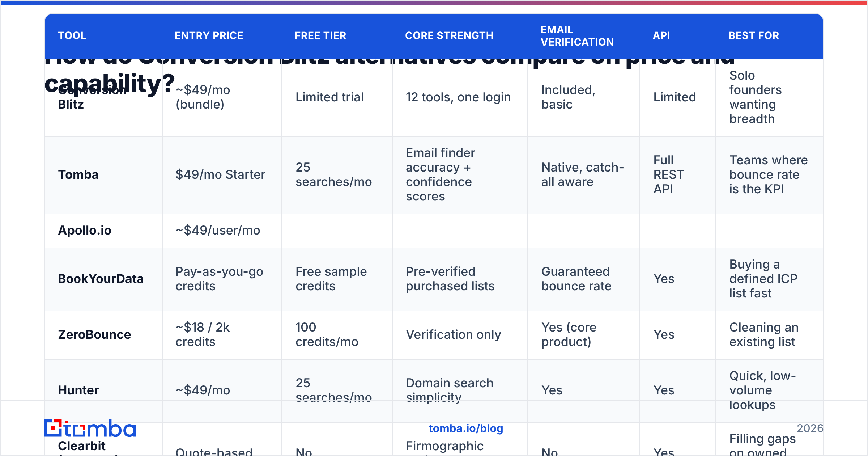Click the Apollo.io tool name
The image size is (868, 456).
85,230
